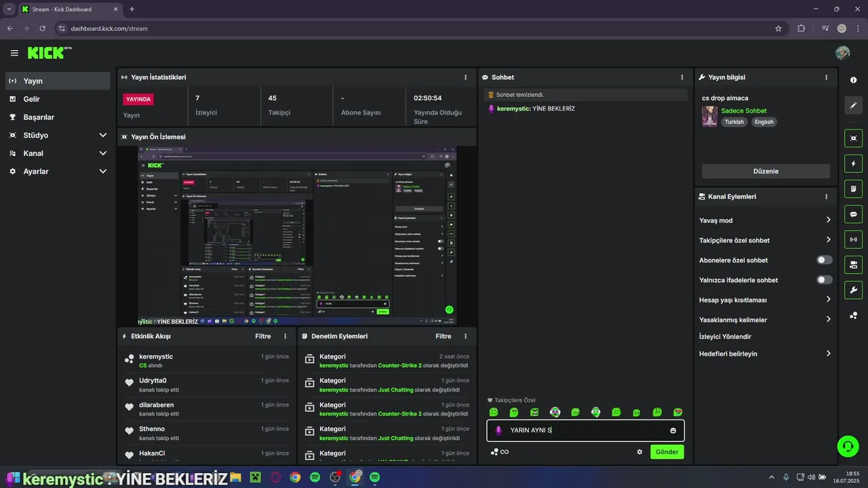Reload the page in browser

[43, 28]
